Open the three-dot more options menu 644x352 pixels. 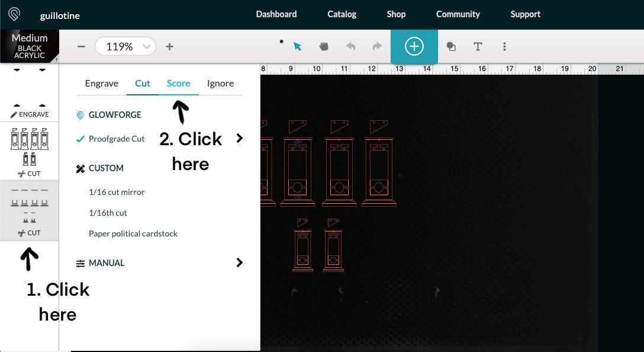point(504,46)
